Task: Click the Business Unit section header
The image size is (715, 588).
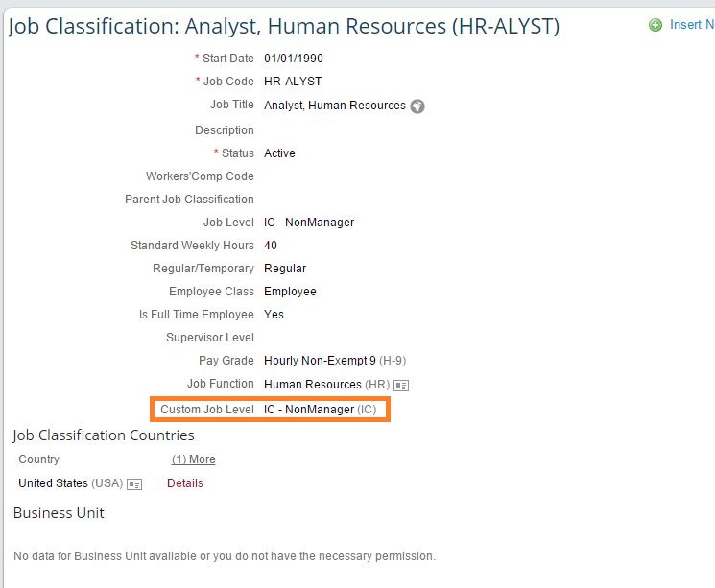Action: click(59, 513)
